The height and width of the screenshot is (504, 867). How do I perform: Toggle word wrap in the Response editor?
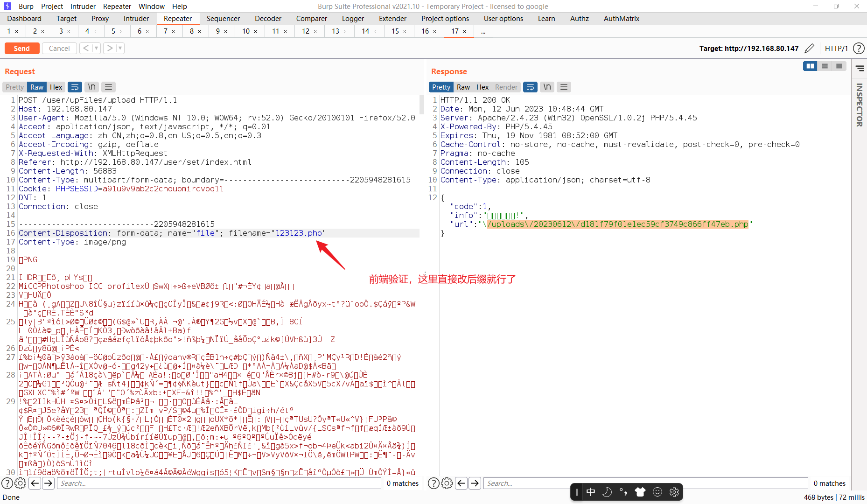pyautogui.click(x=530, y=87)
